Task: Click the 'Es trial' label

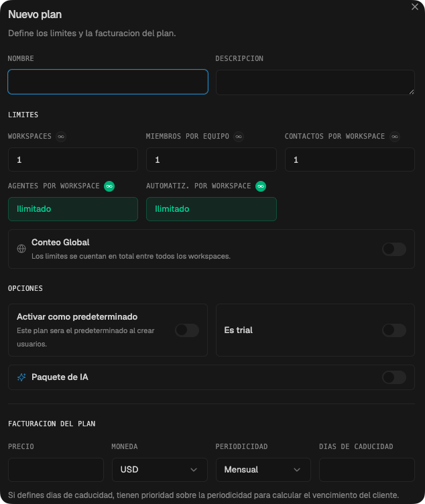Action: [x=238, y=330]
